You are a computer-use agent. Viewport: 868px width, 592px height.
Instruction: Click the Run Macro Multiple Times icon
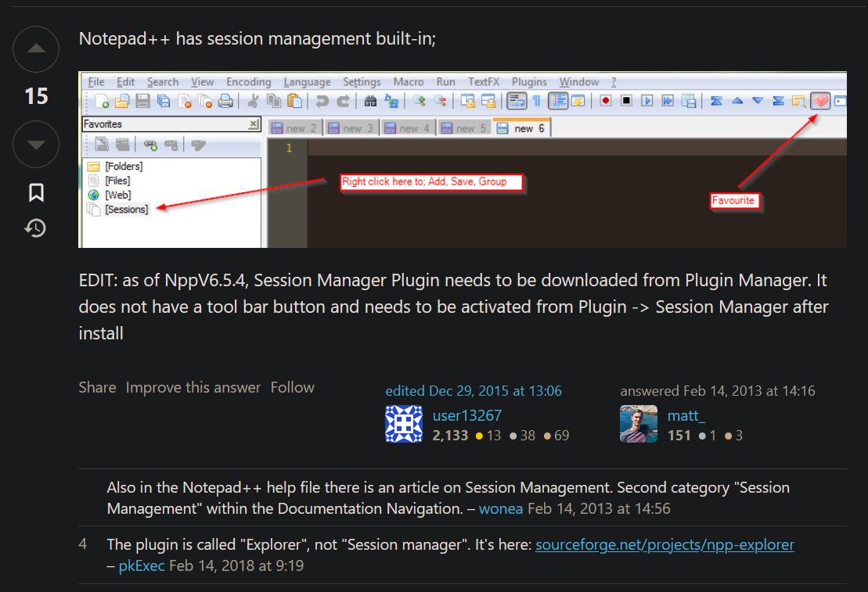coord(668,100)
